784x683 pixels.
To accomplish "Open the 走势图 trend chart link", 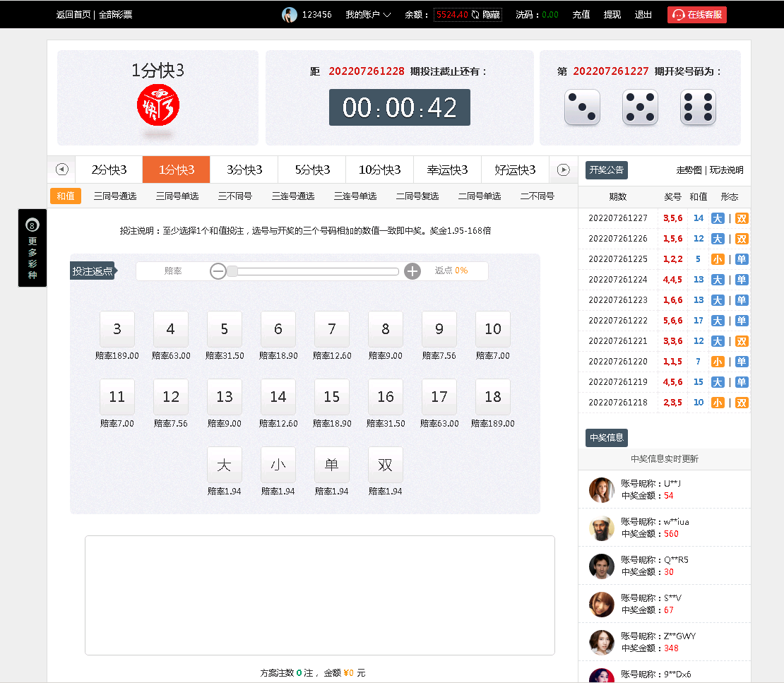I will [x=689, y=170].
